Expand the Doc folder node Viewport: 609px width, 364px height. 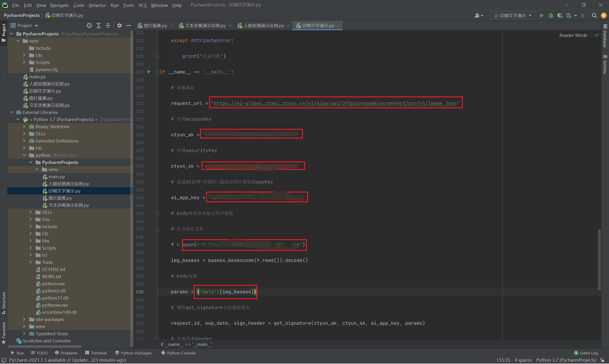click(x=31, y=219)
